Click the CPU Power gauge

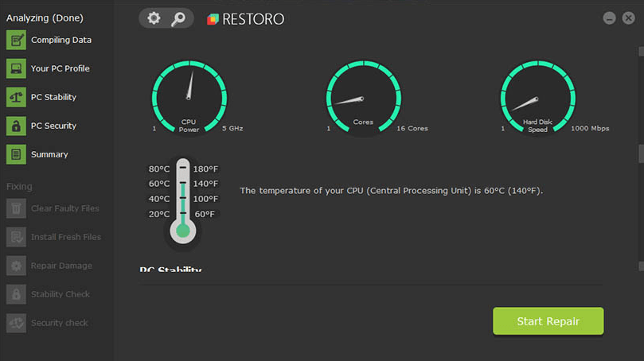[189, 98]
